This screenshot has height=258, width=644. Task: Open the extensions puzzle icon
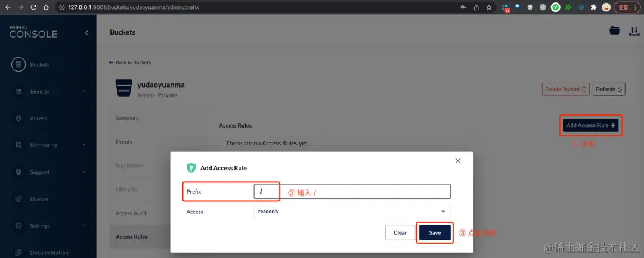tap(593, 7)
